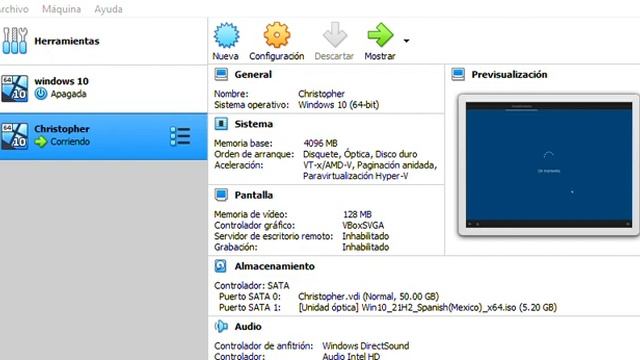640x360 pixels.
Task: Click the Descartar arrow icon
Action: tap(335, 35)
